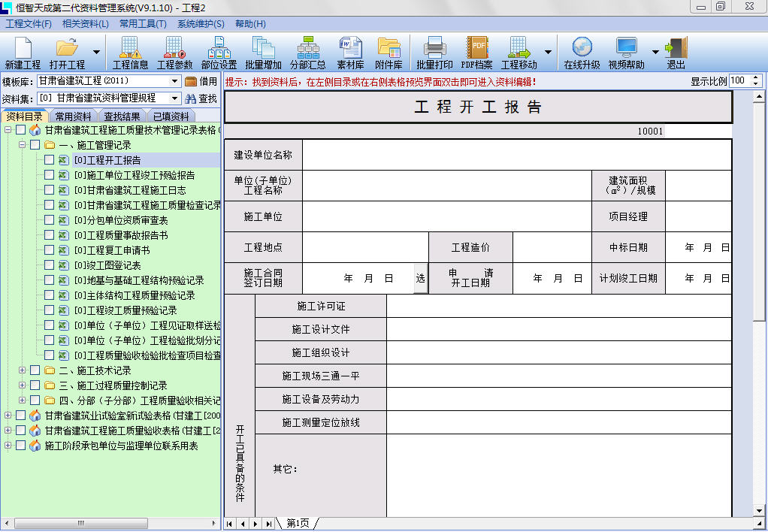
Task: Launch the 批量打印 batch print tool
Action: (434, 53)
